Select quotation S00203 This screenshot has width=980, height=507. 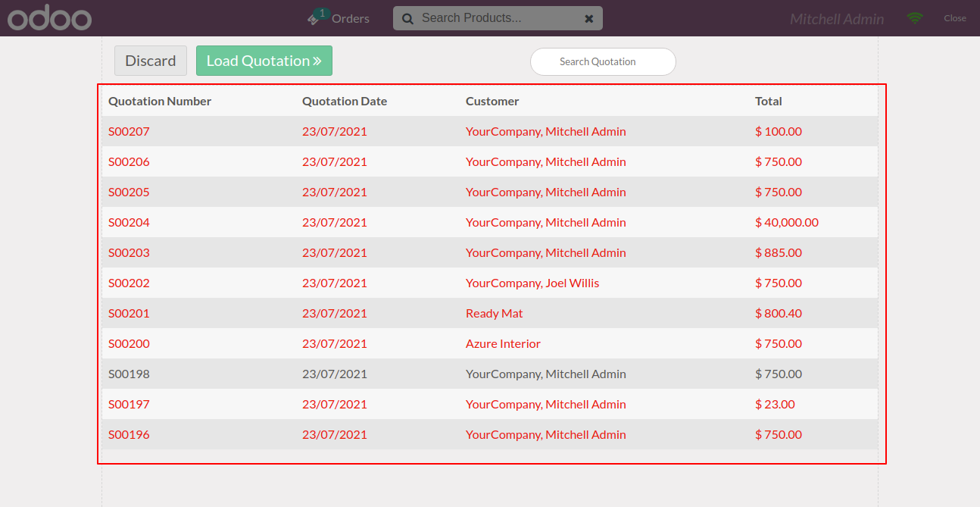click(490, 252)
